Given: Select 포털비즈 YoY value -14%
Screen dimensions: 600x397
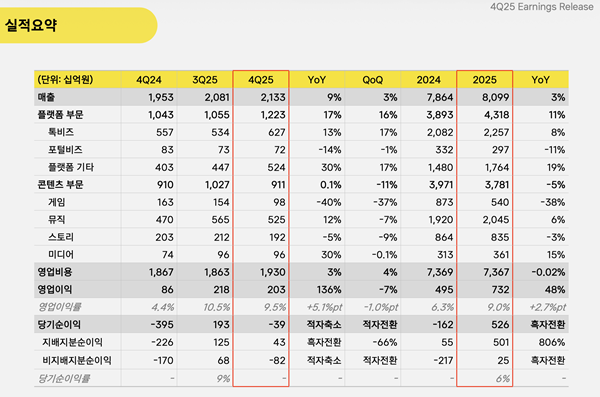Looking at the screenshot, I should 330,150.
